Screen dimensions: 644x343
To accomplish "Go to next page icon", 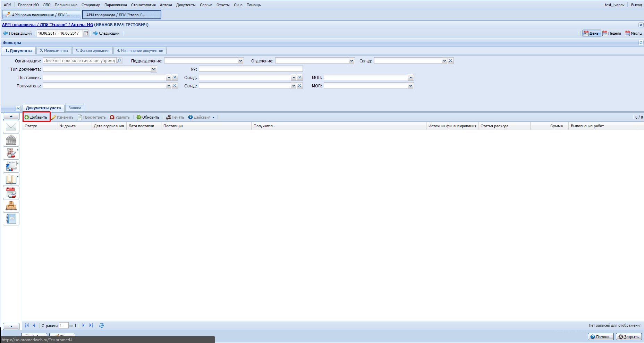I will [x=83, y=325].
